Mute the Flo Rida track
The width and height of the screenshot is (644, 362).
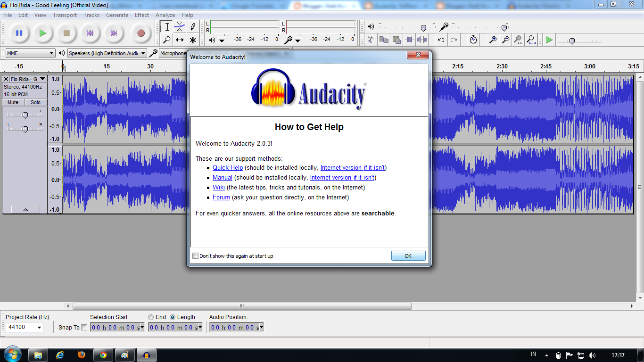pyautogui.click(x=12, y=102)
